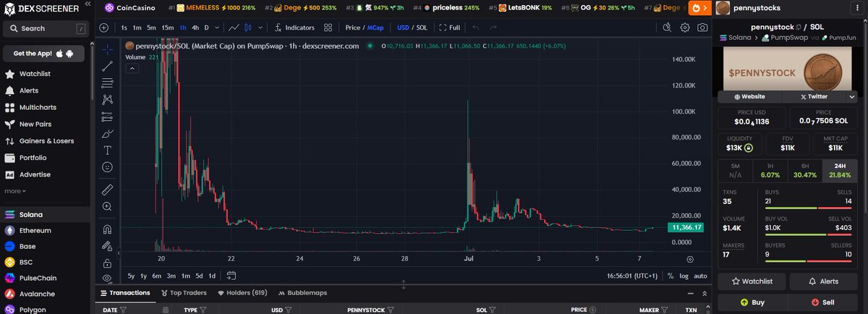Select the line chart style icon
868x314 pixels.
(x=234, y=27)
